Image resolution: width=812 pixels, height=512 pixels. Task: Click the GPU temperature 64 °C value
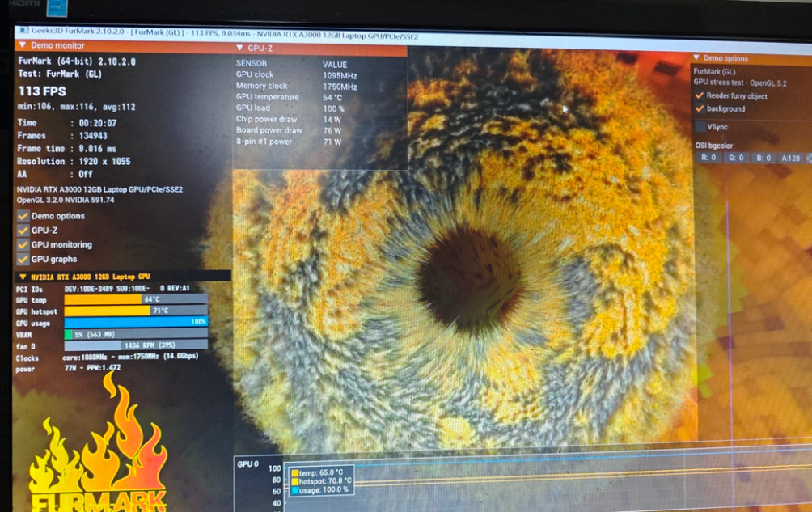332,97
